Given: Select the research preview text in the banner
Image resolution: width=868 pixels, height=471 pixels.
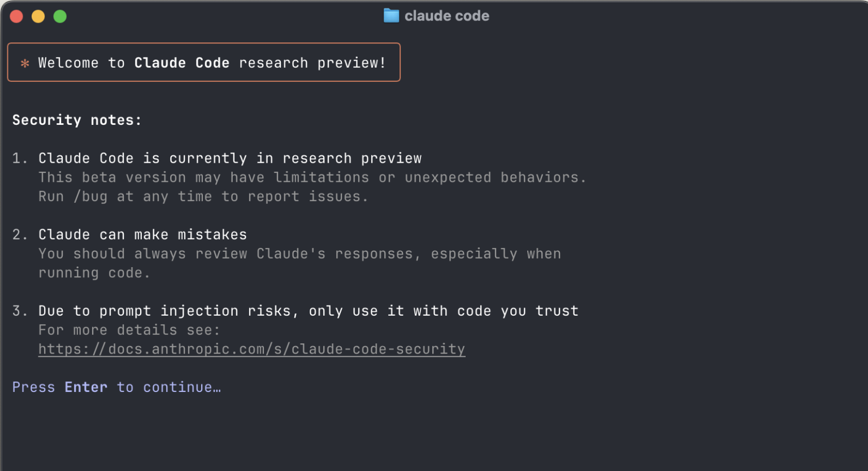Looking at the screenshot, I should pyautogui.click(x=311, y=63).
